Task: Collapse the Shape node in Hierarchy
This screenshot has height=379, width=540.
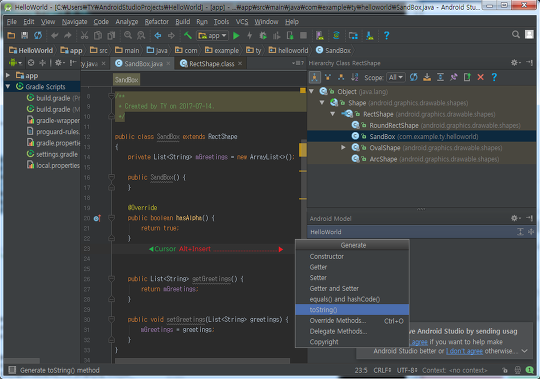Action: (322, 103)
